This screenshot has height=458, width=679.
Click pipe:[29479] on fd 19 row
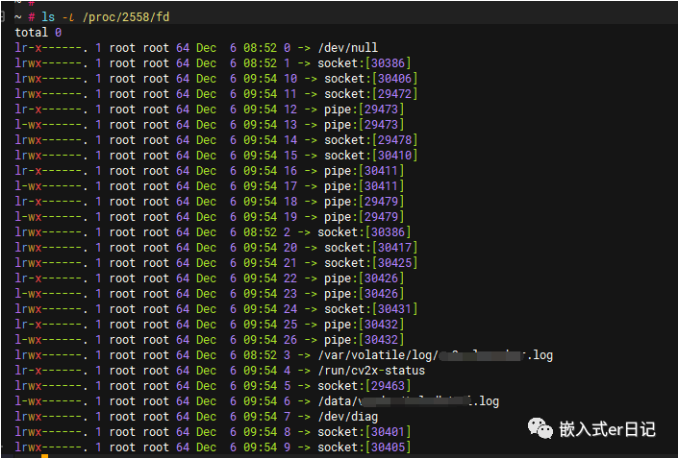point(364,217)
